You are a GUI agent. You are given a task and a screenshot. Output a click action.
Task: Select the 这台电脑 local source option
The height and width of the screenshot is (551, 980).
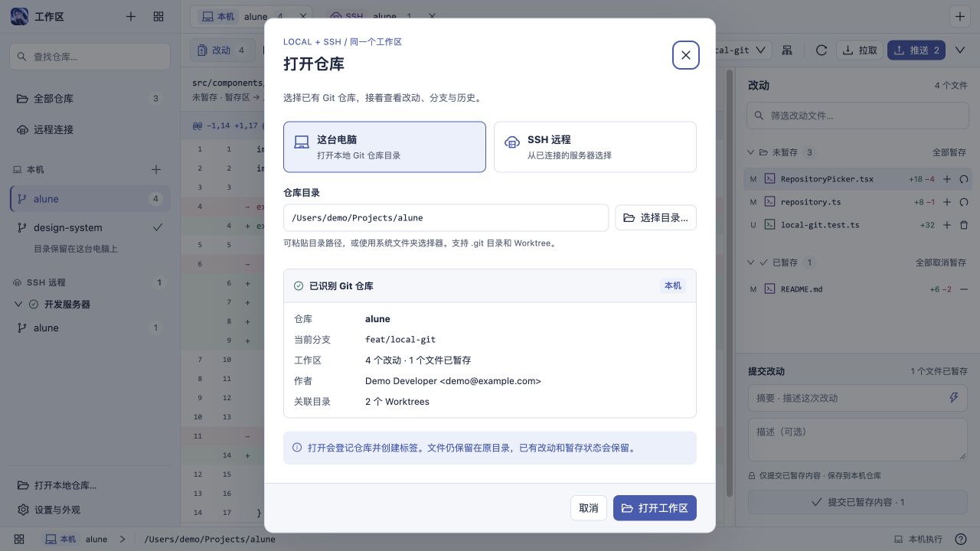[x=384, y=147]
